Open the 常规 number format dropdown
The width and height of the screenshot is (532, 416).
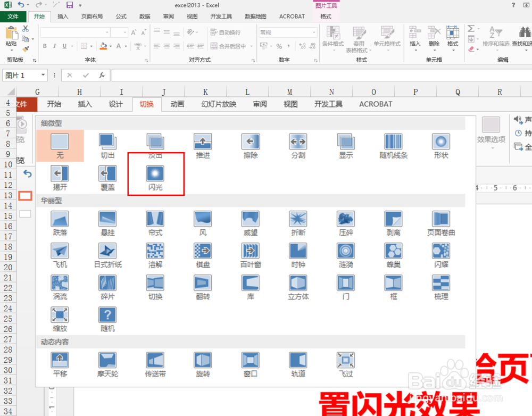(314, 32)
